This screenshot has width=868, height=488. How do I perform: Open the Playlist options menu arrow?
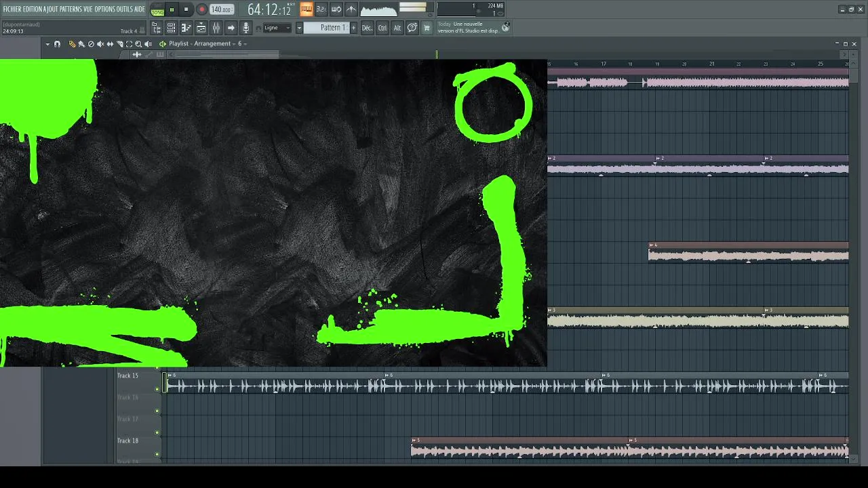point(47,44)
